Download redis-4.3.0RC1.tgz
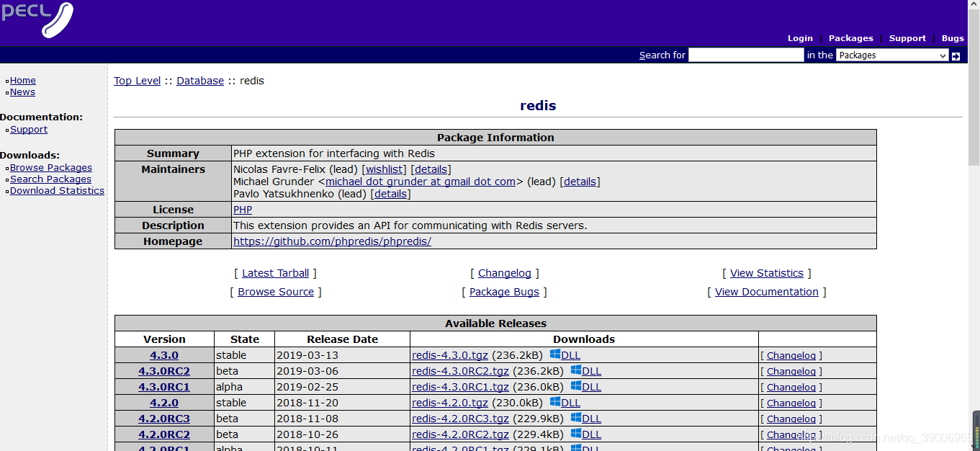Viewport: 980px width, 451px height. coord(460,387)
